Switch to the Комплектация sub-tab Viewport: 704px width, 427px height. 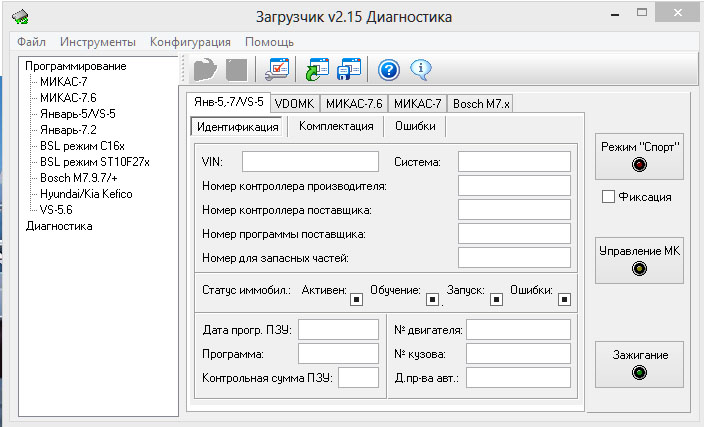tap(336, 126)
